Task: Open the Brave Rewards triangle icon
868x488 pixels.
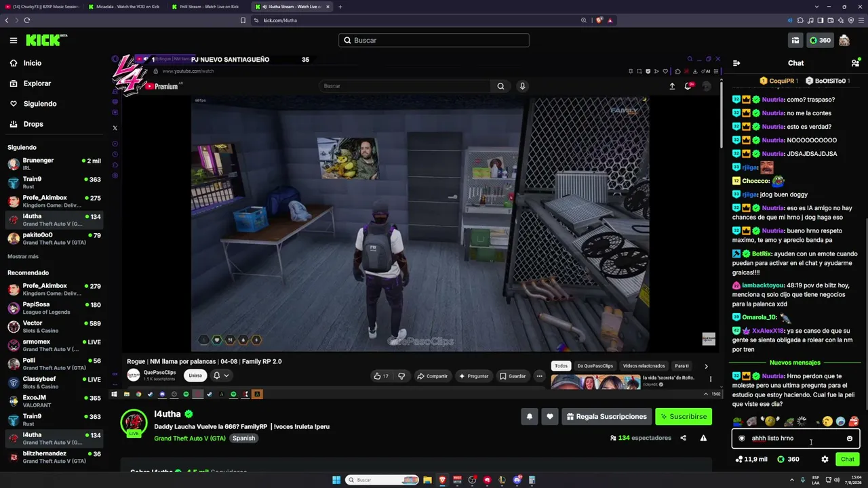Action: [610, 20]
